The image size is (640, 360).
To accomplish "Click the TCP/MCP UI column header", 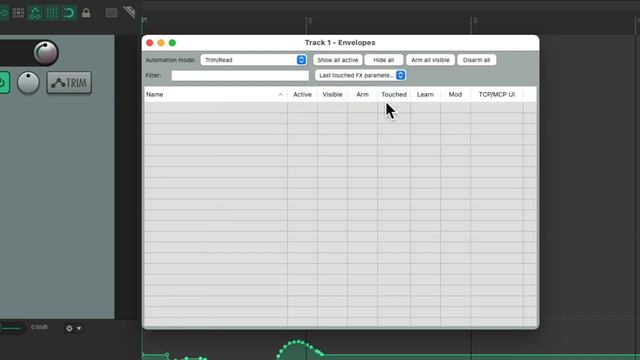I will click(x=497, y=94).
